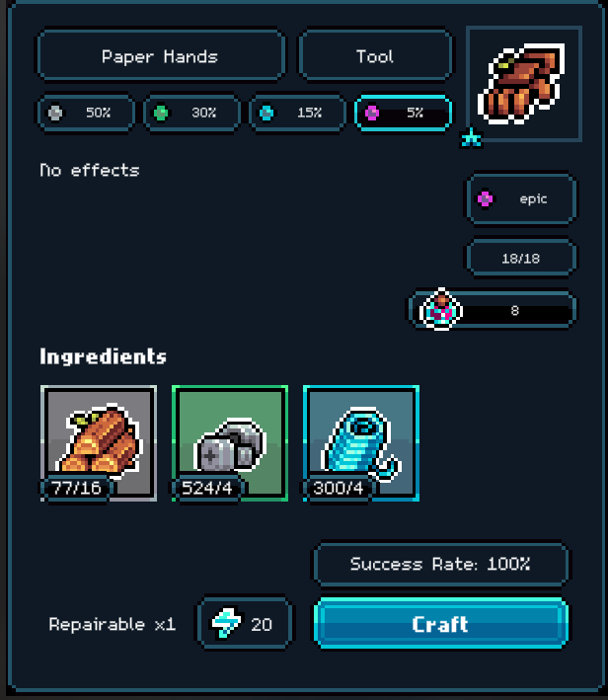Click the lightning energy icon beside 20
608x700 pixels.
coord(226,622)
